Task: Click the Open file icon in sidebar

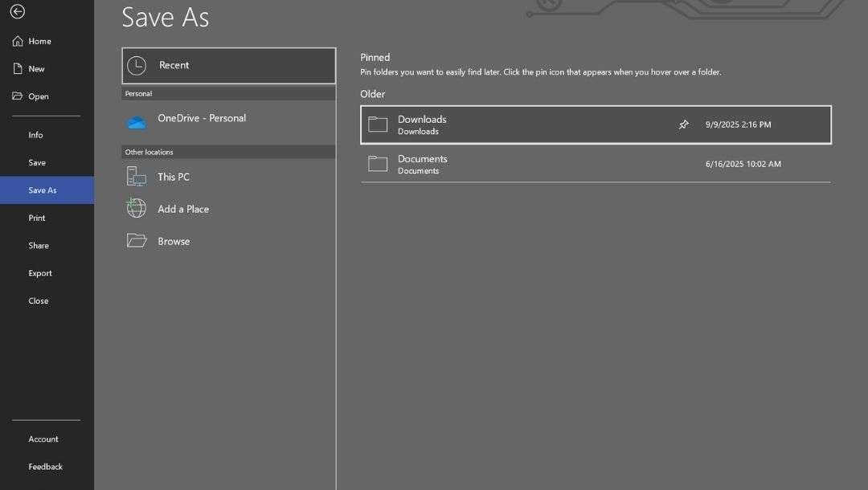Action: click(18, 96)
